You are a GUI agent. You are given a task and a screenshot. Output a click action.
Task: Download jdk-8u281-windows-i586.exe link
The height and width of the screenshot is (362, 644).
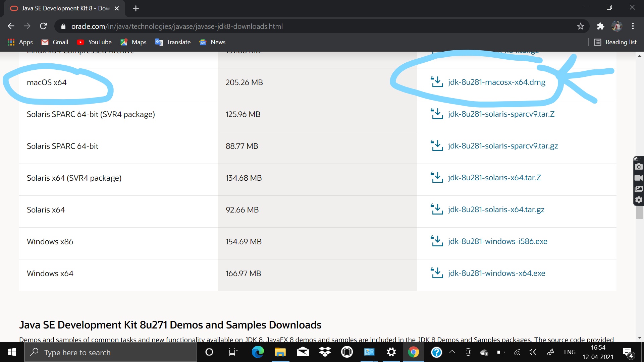(497, 241)
